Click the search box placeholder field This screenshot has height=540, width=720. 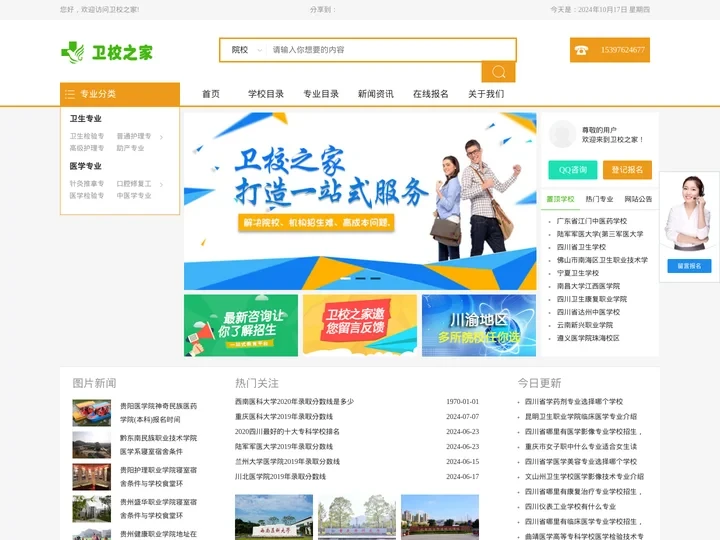pyautogui.click(x=390, y=50)
